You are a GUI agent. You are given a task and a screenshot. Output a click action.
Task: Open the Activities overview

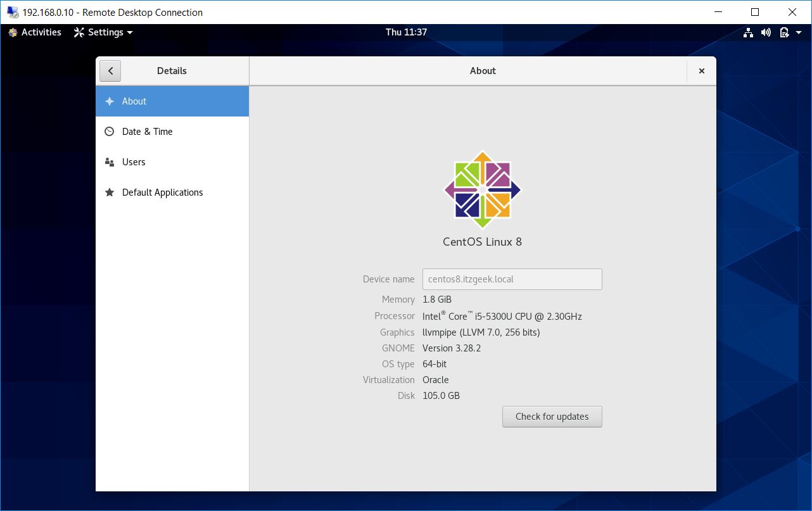[35, 32]
